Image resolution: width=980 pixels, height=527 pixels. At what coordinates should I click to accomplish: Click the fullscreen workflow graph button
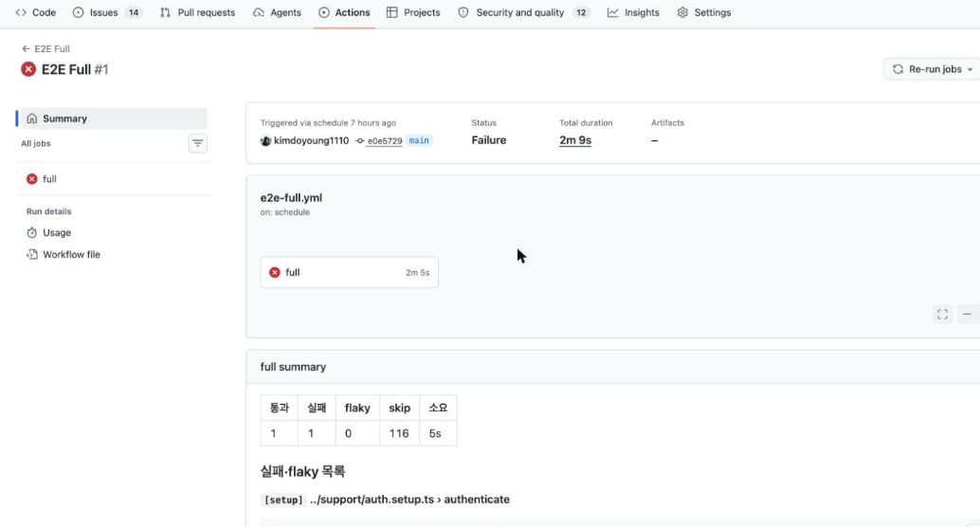click(x=942, y=315)
